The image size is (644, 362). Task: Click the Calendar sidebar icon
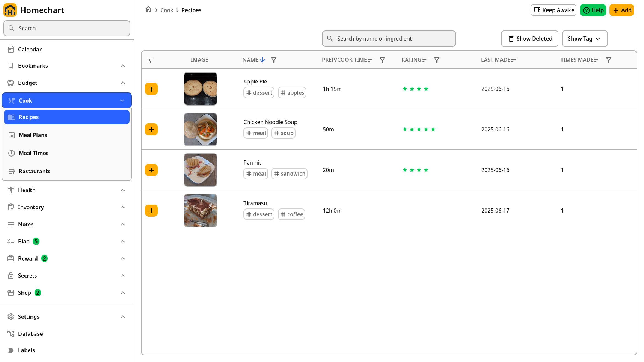pyautogui.click(x=11, y=49)
